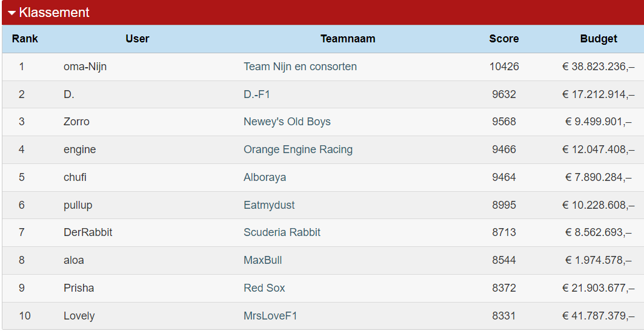This screenshot has width=644, height=331.
Task: Open Orange Engine Racing team page
Action: point(298,149)
